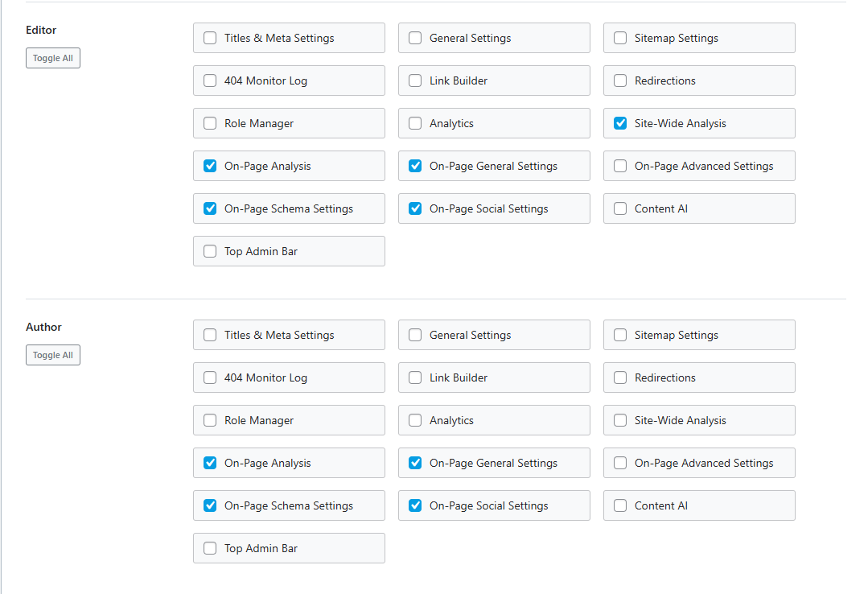The height and width of the screenshot is (594, 868).
Task: Enable Top Admin Bar for Editor
Action: point(210,251)
